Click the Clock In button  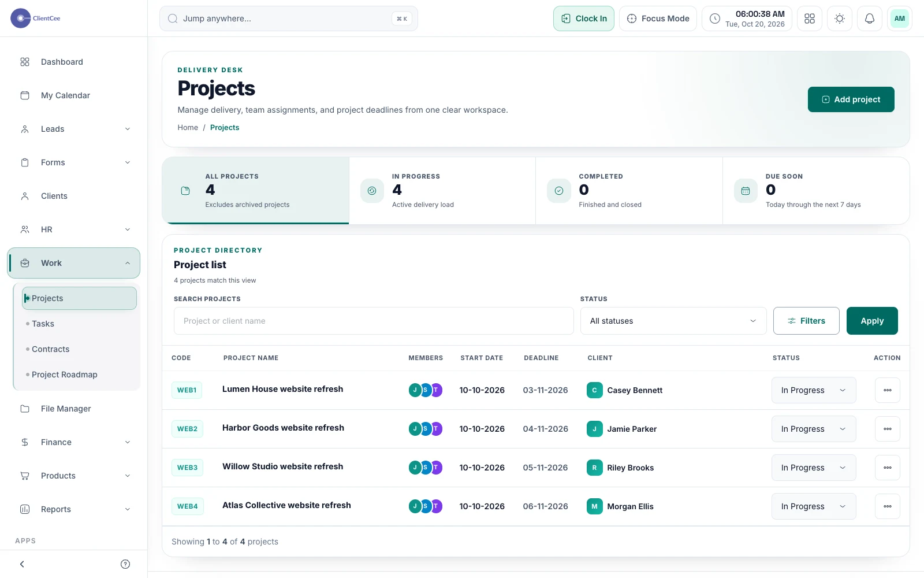tap(584, 18)
